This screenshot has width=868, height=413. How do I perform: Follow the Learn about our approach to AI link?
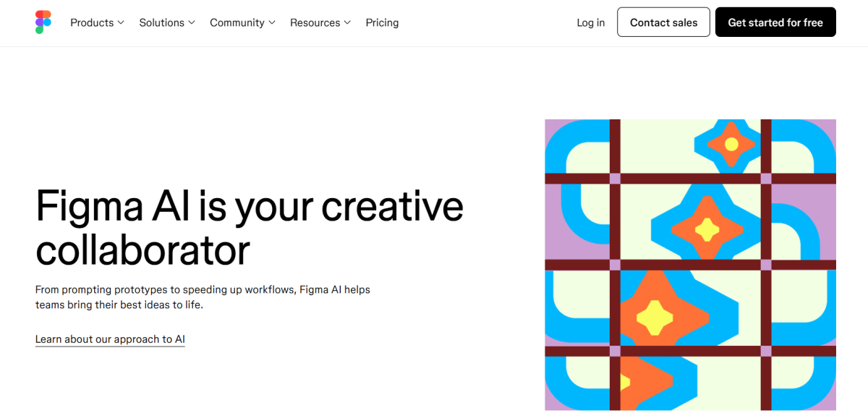pos(110,339)
